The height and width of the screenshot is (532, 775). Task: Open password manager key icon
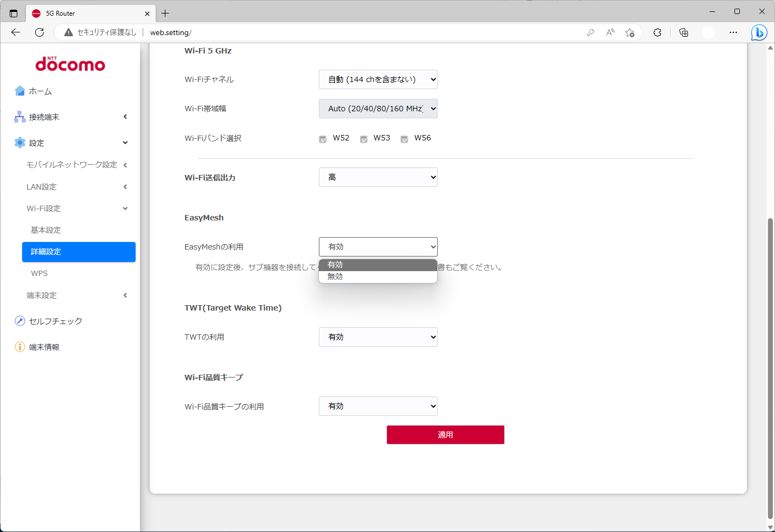pos(591,32)
